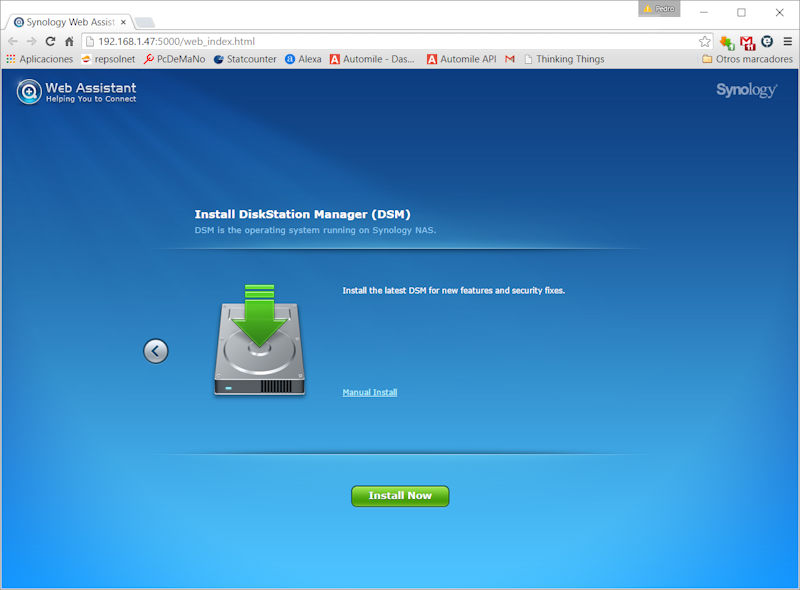
Task: Click the browser home icon
Action: [69, 41]
